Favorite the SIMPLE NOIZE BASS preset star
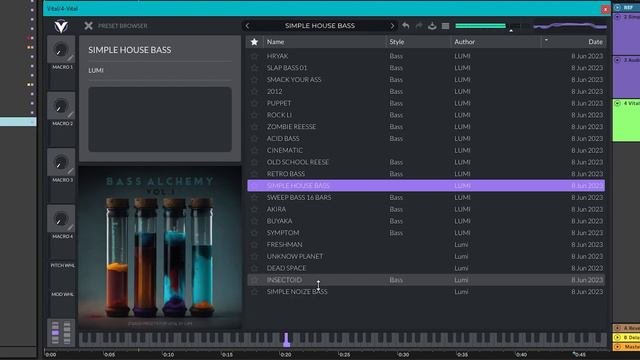The height and width of the screenshot is (360, 640). click(x=254, y=292)
